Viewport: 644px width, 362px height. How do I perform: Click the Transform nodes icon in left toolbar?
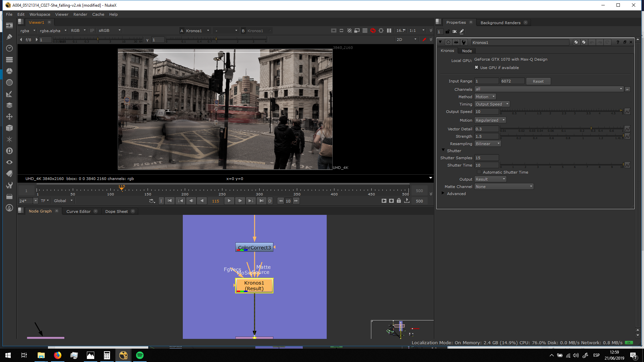9,117
